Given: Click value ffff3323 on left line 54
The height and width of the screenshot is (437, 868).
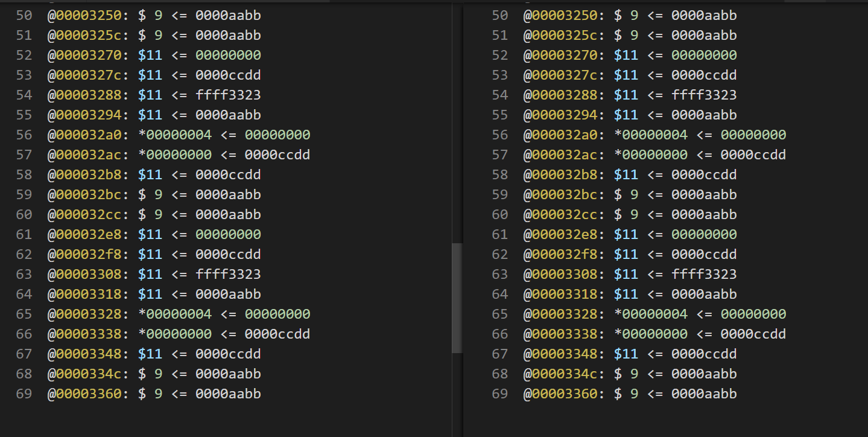Looking at the screenshot, I should click(x=228, y=95).
